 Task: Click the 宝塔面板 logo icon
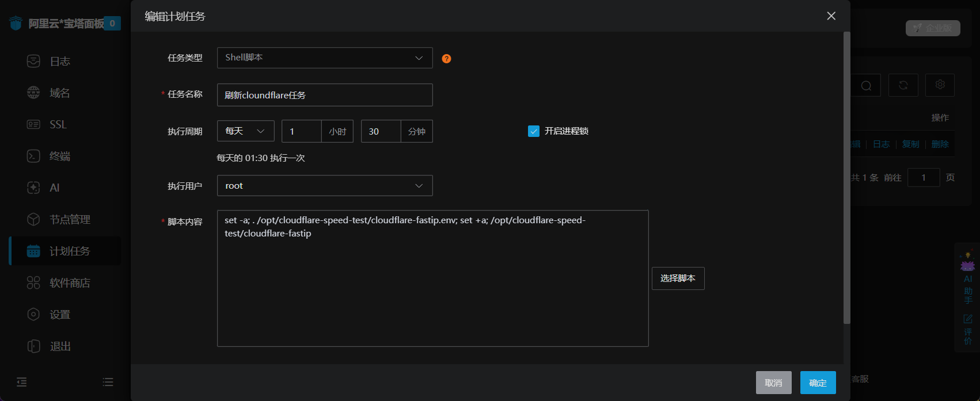16,23
